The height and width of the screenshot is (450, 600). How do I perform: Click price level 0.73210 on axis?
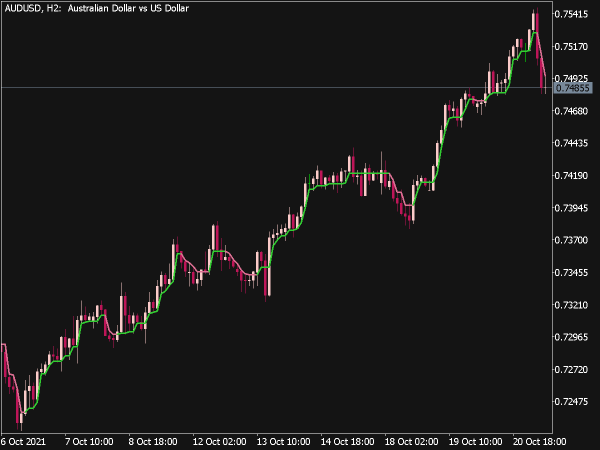571,305
